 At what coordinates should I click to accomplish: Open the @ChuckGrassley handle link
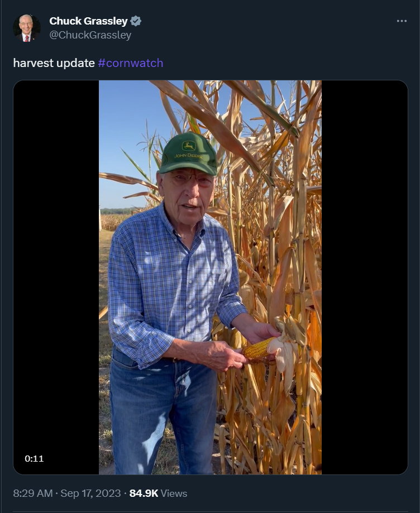point(90,35)
